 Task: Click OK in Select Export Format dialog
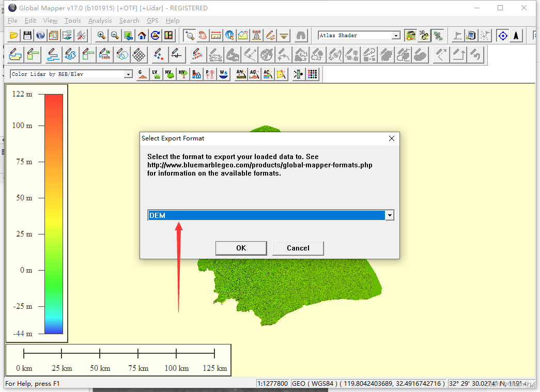pyautogui.click(x=241, y=248)
